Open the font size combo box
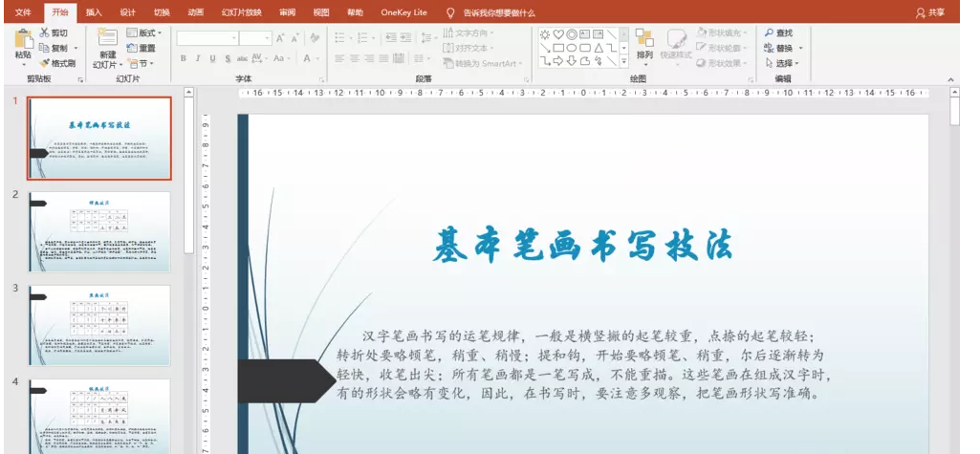This screenshot has width=980, height=454. pos(255,38)
